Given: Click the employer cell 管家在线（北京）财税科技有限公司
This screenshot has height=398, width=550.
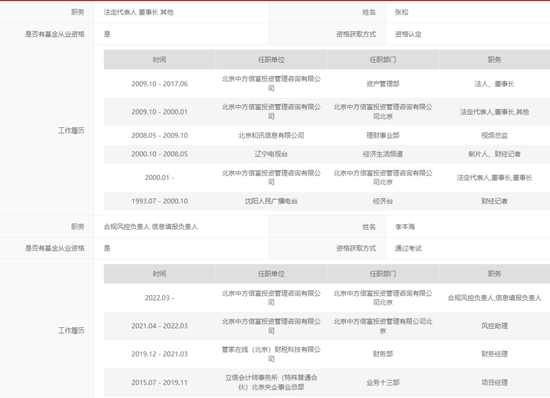Looking at the screenshot, I should click(x=271, y=354).
